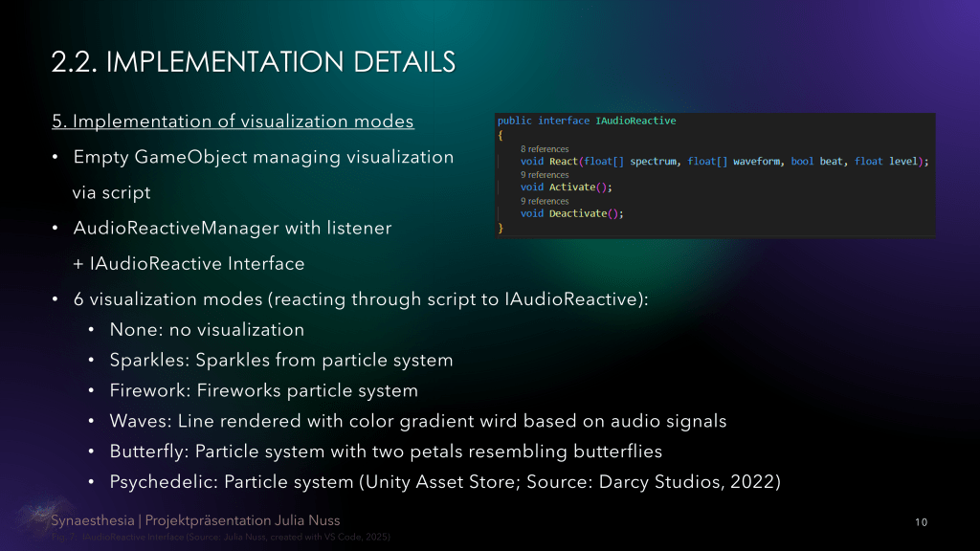980x551 pixels.
Task: Click the slide title '2.2. Implementation Details'
Action: [x=253, y=62]
